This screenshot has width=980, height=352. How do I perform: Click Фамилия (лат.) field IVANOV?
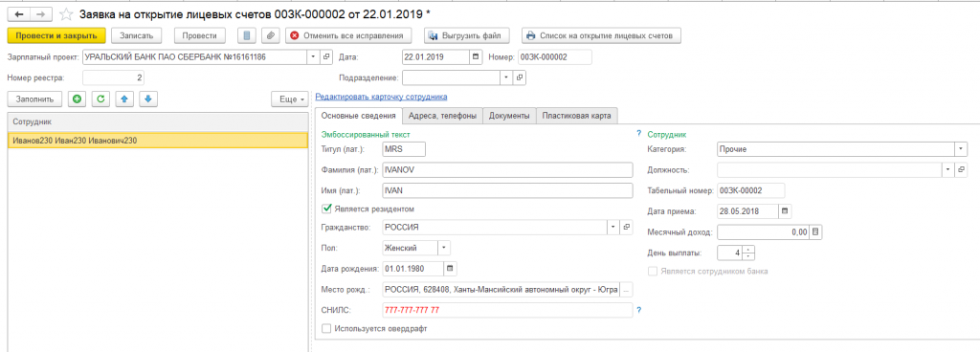coord(507,169)
